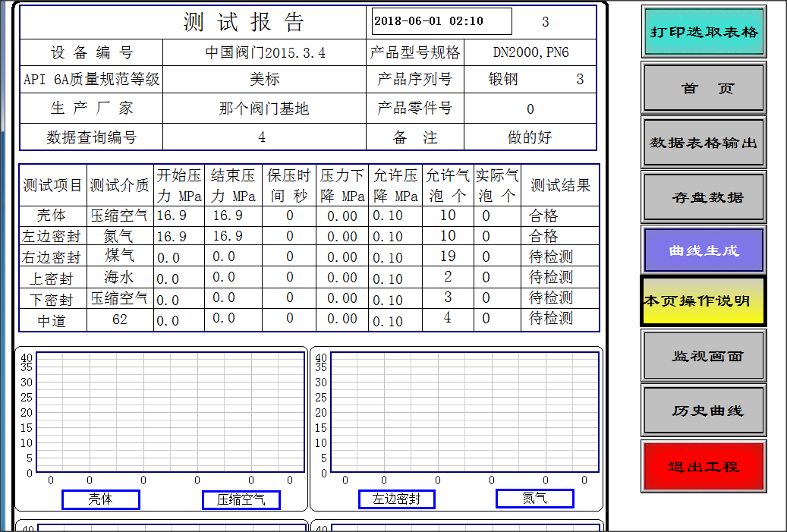
Task: Click 退出工程 exit project button
Action: click(x=703, y=467)
